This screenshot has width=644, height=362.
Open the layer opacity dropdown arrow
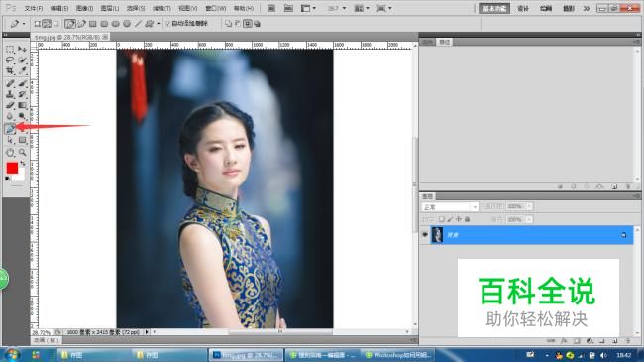click(529, 206)
